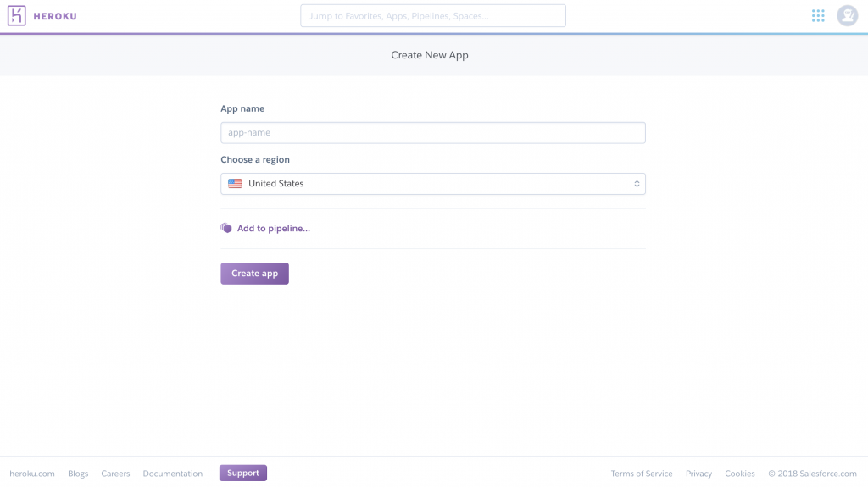Expand the region dropdown arrows
The width and height of the screenshot is (868, 488).
click(x=637, y=184)
